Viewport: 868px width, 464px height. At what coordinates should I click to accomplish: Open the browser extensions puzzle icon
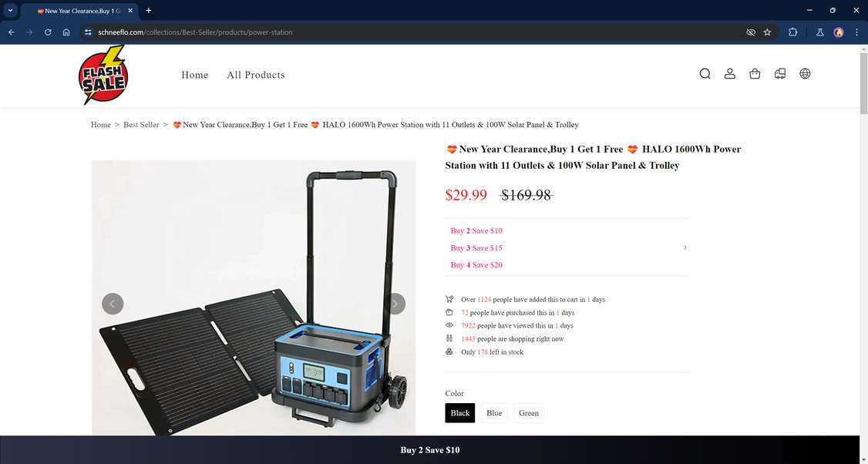[792, 32]
